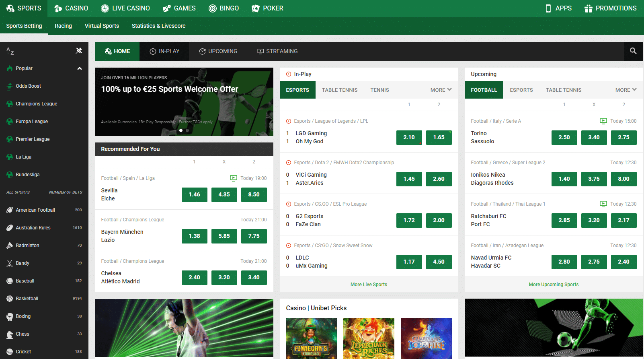
Task: Open the search magnifier icon
Action: (633, 51)
